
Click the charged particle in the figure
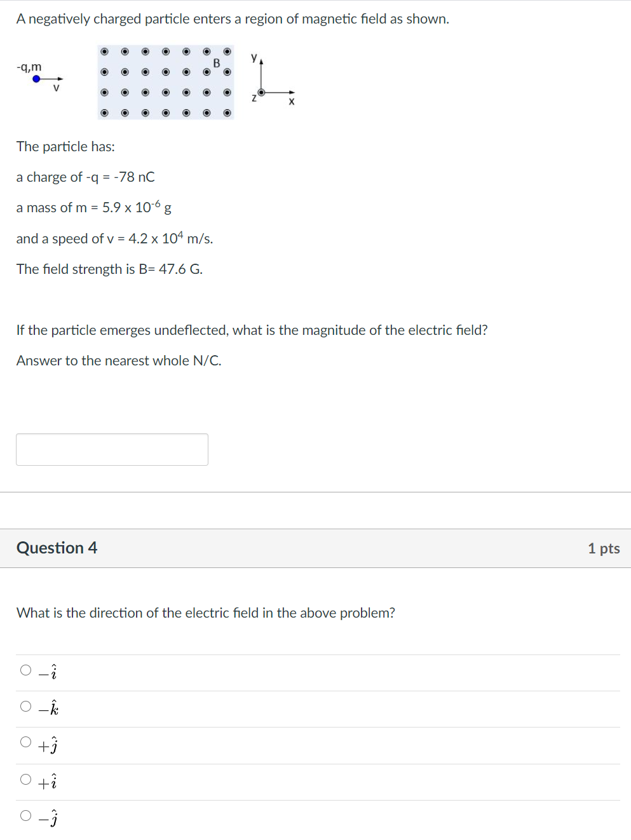[x=36, y=79]
